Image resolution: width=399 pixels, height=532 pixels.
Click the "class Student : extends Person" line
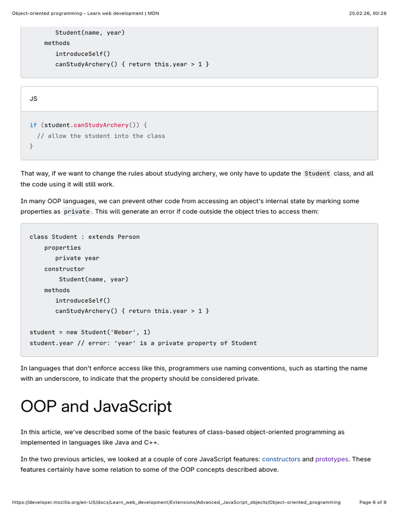point(85,237)
